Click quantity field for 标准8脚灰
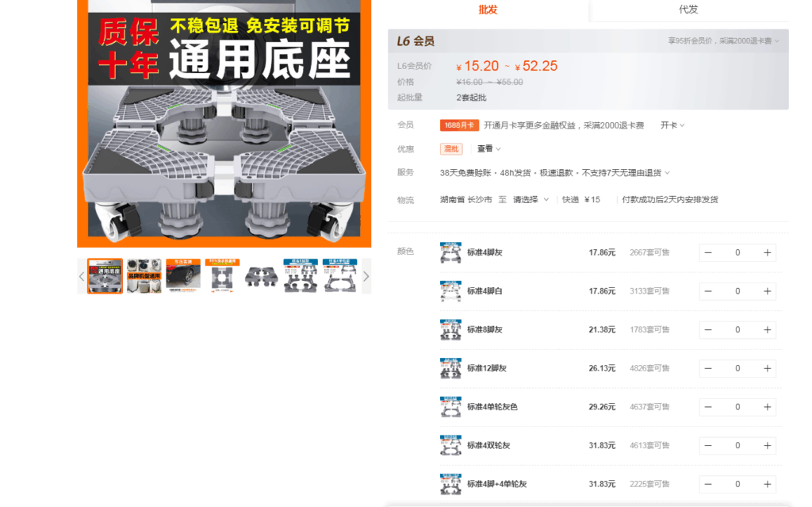 (x=737, y=330)
